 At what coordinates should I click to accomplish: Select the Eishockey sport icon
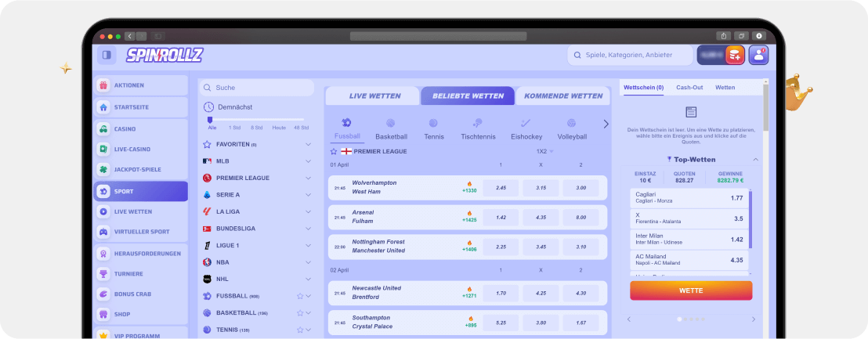click(x=526, y=124)
